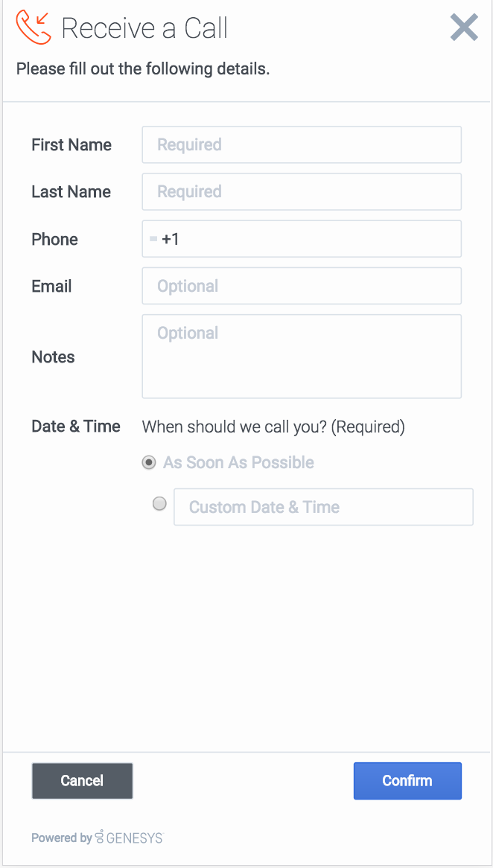This screenshot has width=493, height=868.
Task: Open the Custom Date & Time picker
Action: tap(323, 507)
